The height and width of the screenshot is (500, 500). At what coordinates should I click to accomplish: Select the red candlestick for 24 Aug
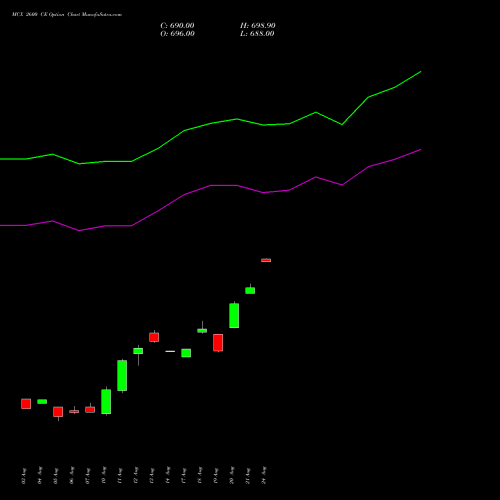coord(266,260)
